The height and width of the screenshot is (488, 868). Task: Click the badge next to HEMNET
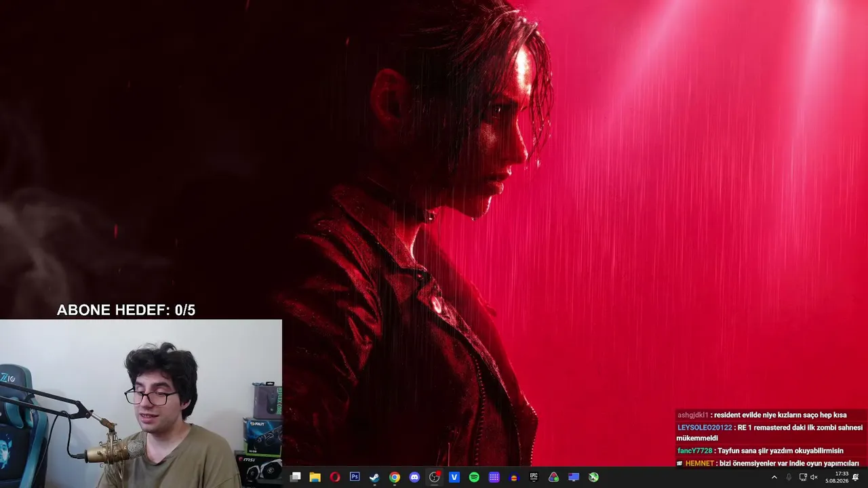[x=679, y=464]
